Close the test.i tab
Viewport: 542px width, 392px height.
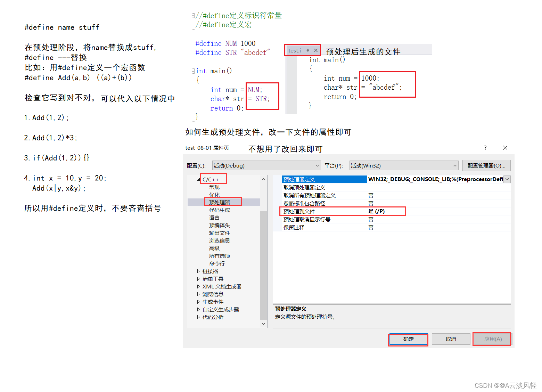tap(316, 50)
